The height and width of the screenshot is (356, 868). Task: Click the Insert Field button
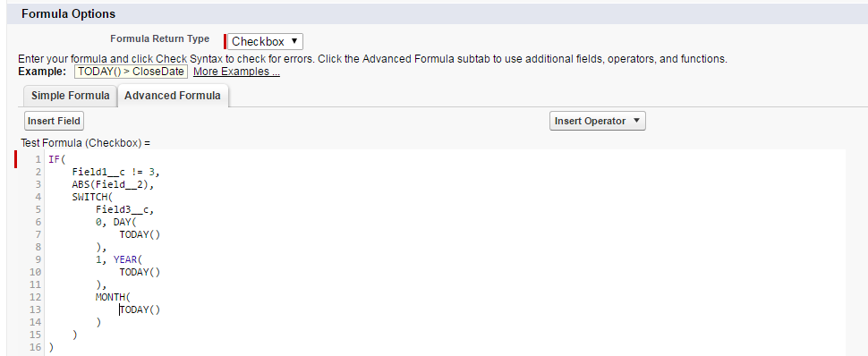coord(54,121)
